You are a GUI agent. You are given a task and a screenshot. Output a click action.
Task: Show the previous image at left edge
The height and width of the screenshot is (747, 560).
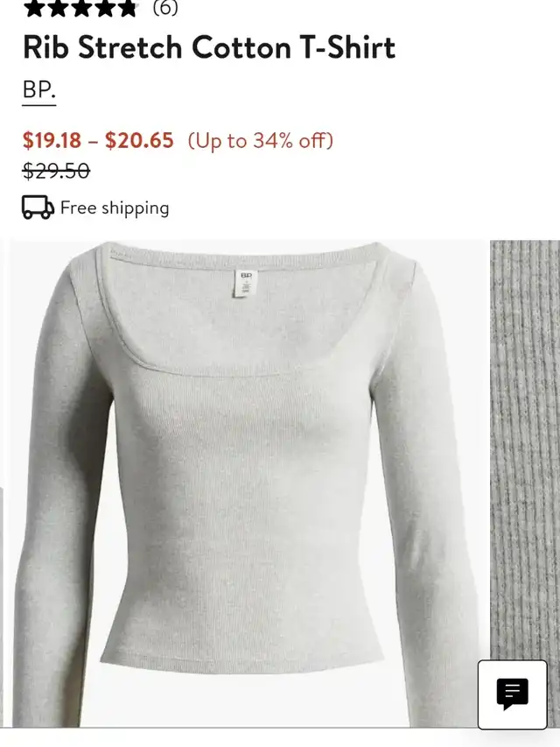[x=2, y=605]
